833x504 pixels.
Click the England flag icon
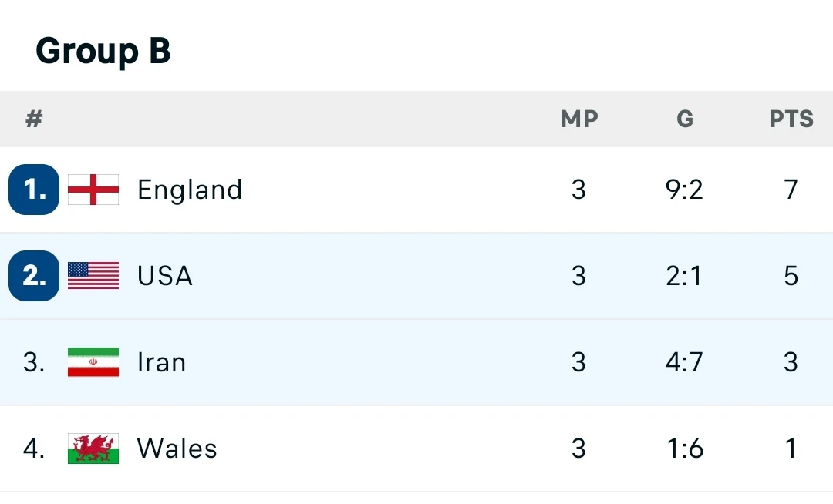point(93,190)
